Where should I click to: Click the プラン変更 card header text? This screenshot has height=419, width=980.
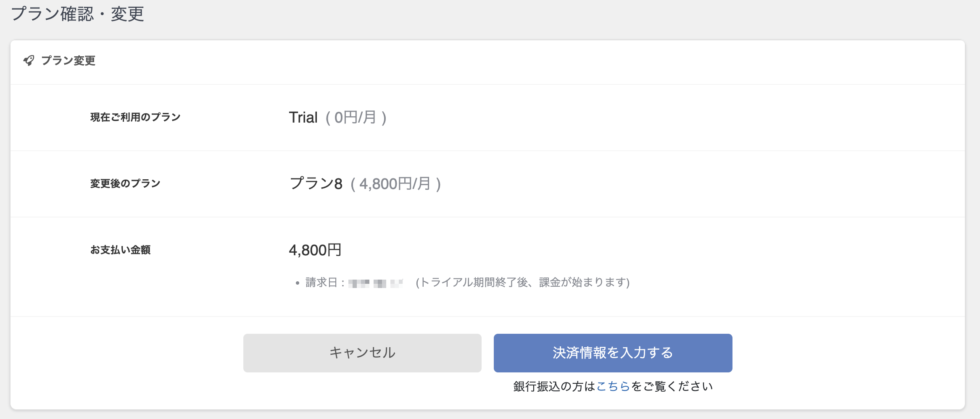pos(68,60)
